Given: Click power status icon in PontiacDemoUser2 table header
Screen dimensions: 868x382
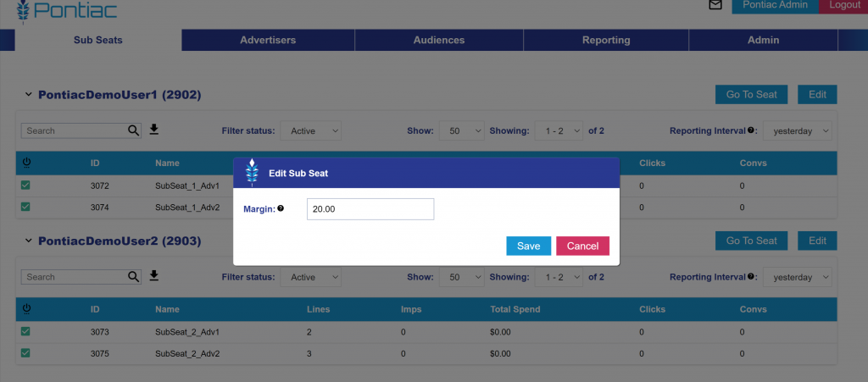Looking at the screenshot, I should click(x=25, y=309).
